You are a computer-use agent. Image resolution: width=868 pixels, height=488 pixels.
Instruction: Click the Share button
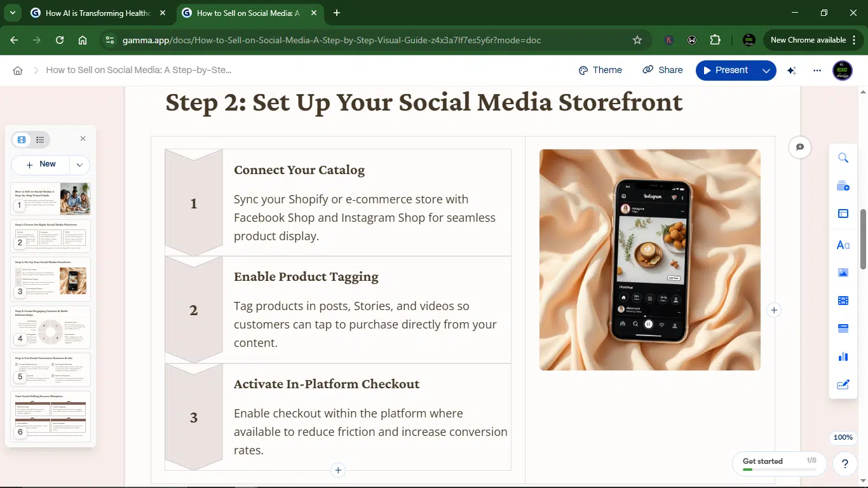click(x=662, y=71)
